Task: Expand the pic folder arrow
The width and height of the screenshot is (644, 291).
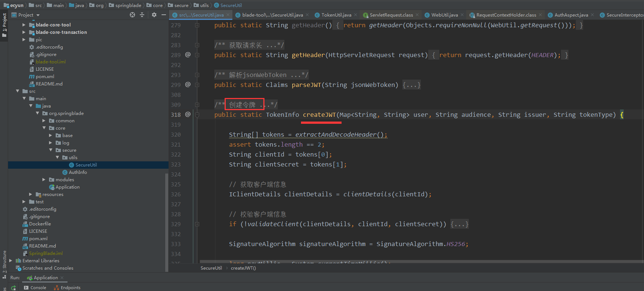Action: pyautogui.click(x=24, y=39)
